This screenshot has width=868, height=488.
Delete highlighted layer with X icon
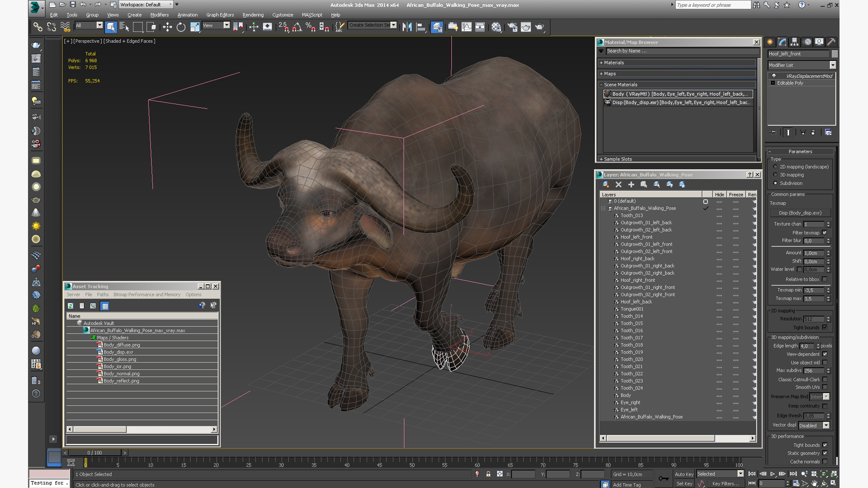click(x=618, y=184)
